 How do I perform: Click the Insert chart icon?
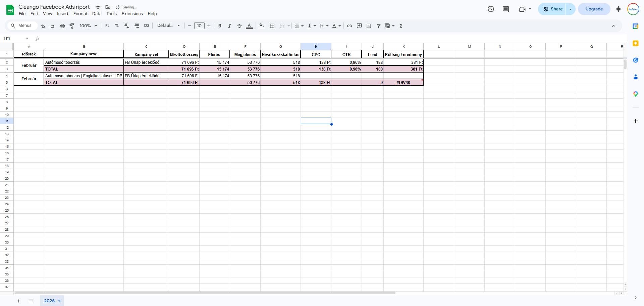[x=369, y=26]
